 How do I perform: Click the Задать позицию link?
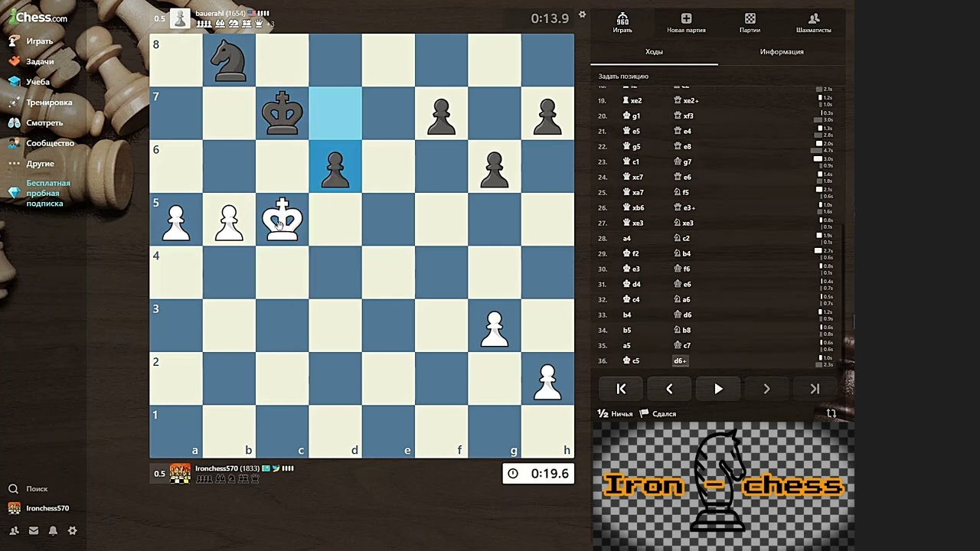(623, 77)
